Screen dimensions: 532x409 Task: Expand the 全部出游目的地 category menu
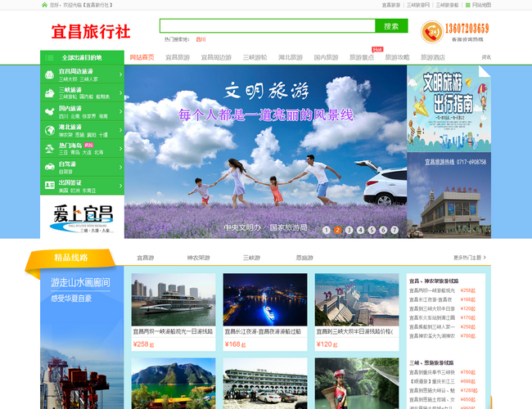pyautogui.click(x=82, y=57)
